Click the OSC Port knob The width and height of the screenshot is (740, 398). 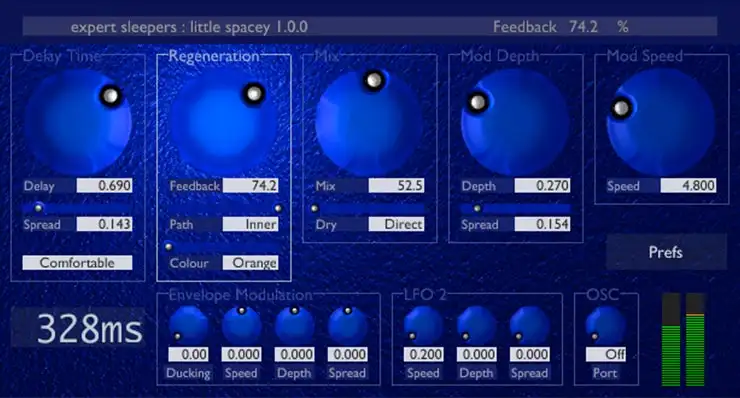coord(605,325)
